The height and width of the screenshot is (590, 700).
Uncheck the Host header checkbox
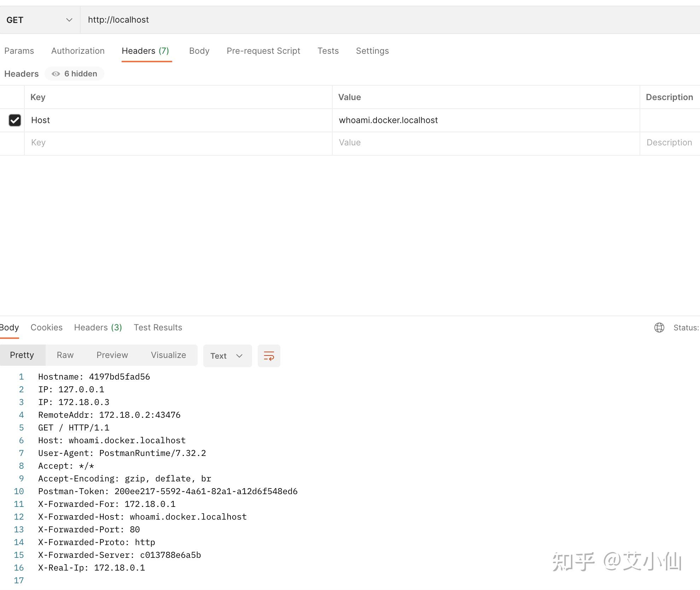(14, 120)
